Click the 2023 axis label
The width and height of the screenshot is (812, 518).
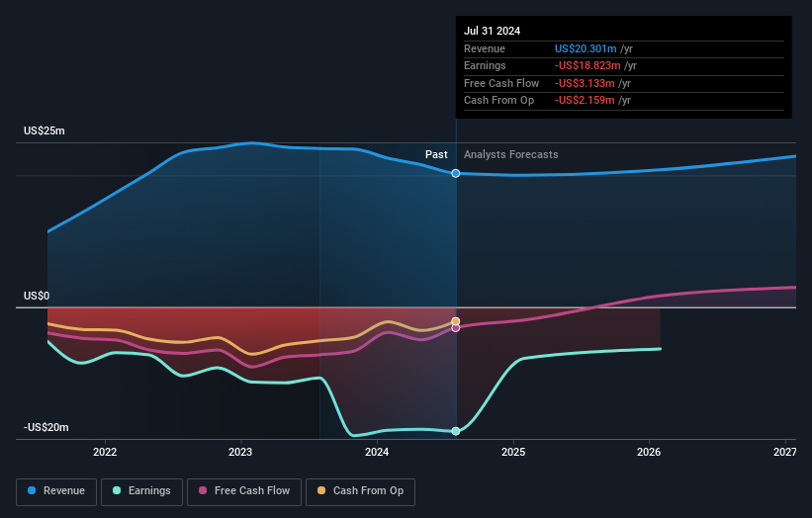pyautogui.click(x=240, y=452)
